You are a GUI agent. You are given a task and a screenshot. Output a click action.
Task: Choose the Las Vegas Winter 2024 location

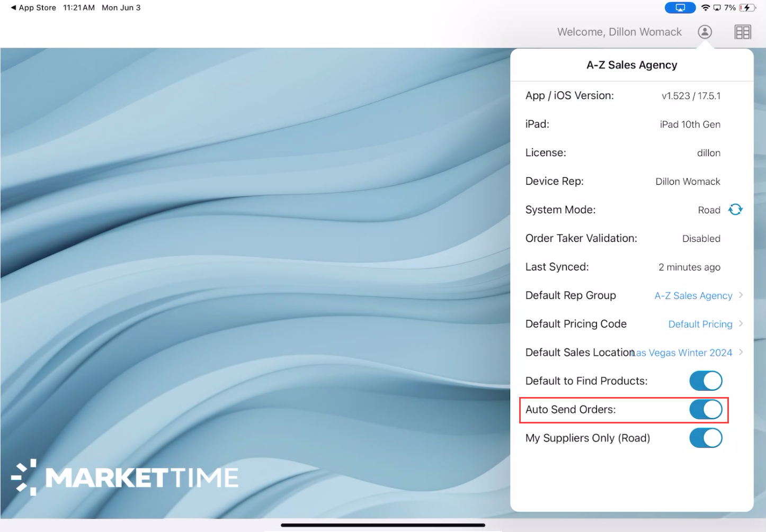click(x=683, y=353)
